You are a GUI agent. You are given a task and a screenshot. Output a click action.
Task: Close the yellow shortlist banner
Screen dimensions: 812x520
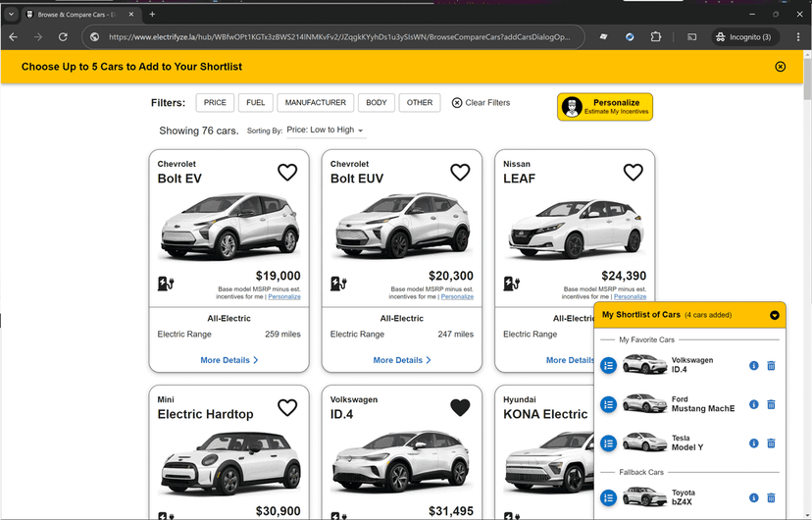(x=780, y=67)
